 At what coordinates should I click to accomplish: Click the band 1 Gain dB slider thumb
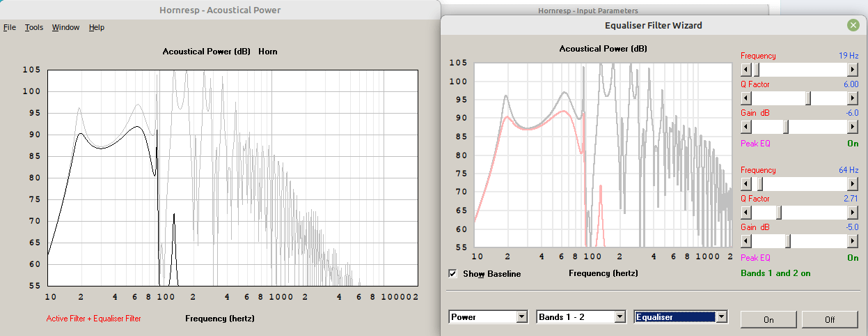pyautogui.click(x=786, y=126)
